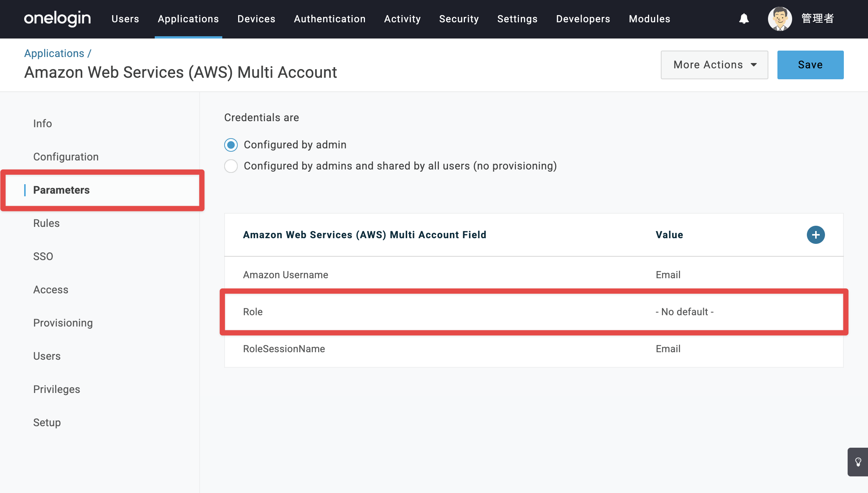Click the No default value for Role
Screen dimensions: 868x493
pyautogui.click(x=685, y=312)
